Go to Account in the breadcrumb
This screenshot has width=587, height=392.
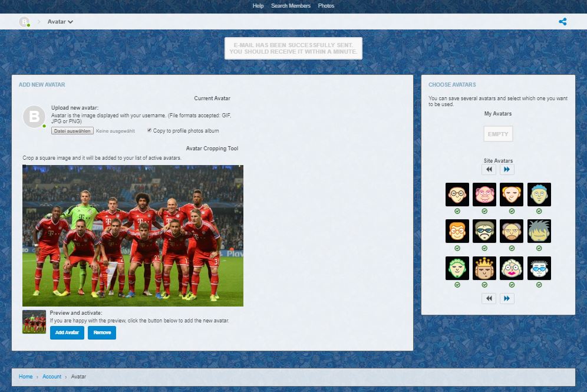pos(52,377)
